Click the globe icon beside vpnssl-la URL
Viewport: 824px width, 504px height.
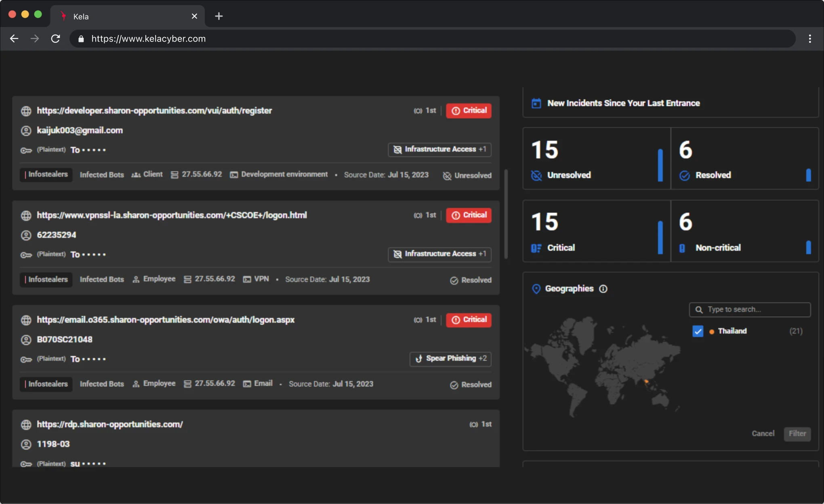[x=26, y=216]
